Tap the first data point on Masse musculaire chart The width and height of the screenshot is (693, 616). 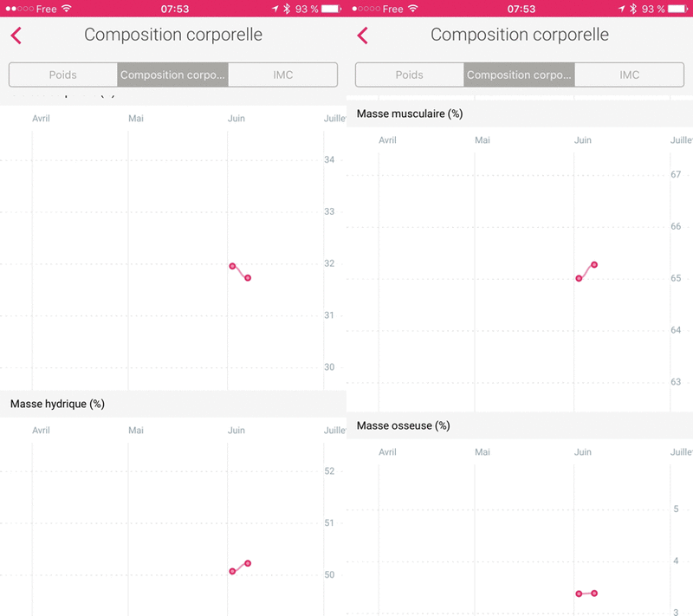click(579, 278)
